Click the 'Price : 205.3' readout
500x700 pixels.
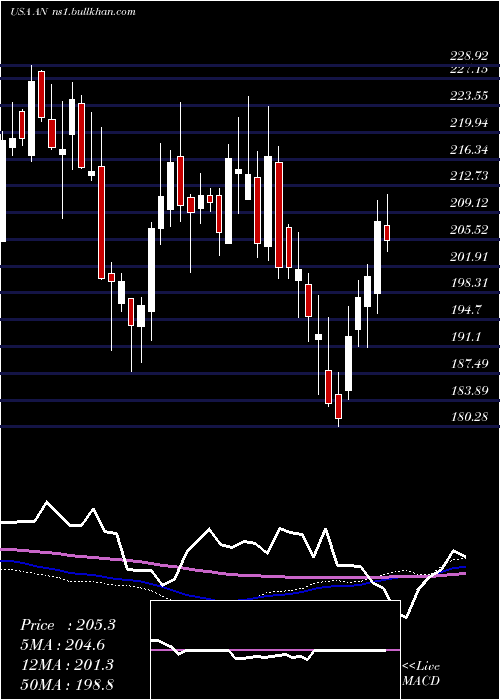[x=68, y=625]
